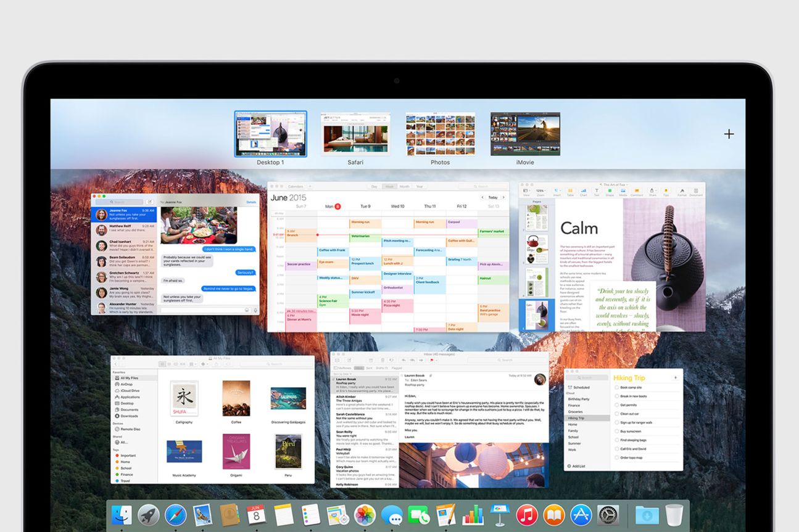This screenshot has height=532, width=799.
Task: Open the View dropdown in Pages toolbar
Action: [x=526, y=192]
